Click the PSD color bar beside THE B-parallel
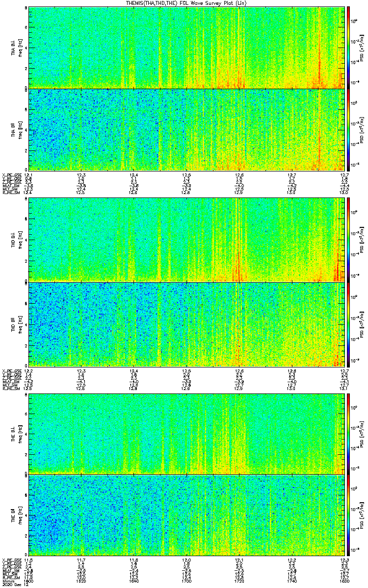 coord(348,514)
